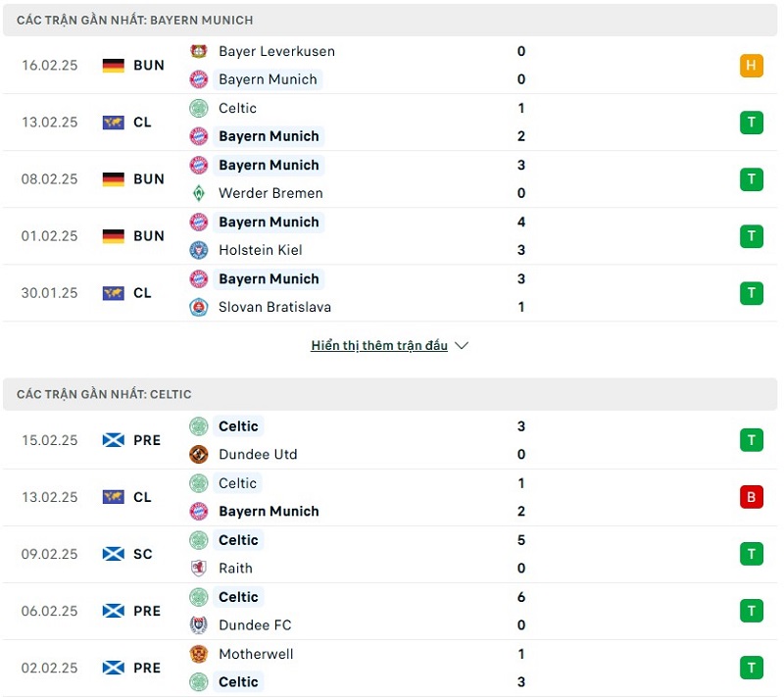Expand more matches with the chevron arrow

tap(460, 345)
